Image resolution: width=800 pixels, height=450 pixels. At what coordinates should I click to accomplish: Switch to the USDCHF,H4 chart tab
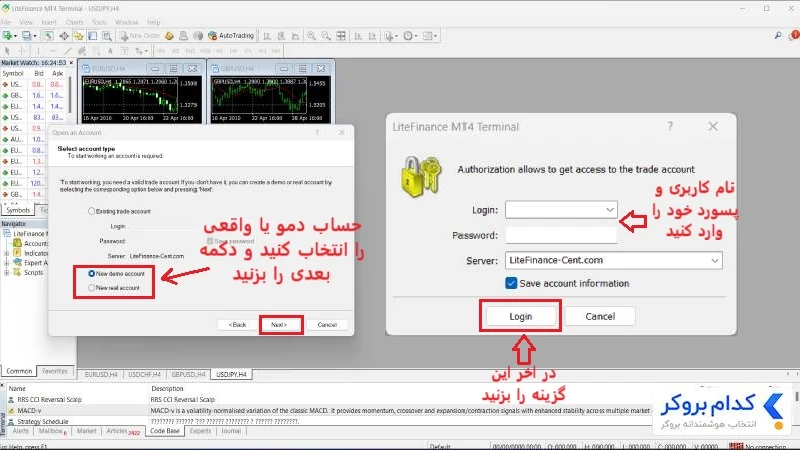click(144, 374)
